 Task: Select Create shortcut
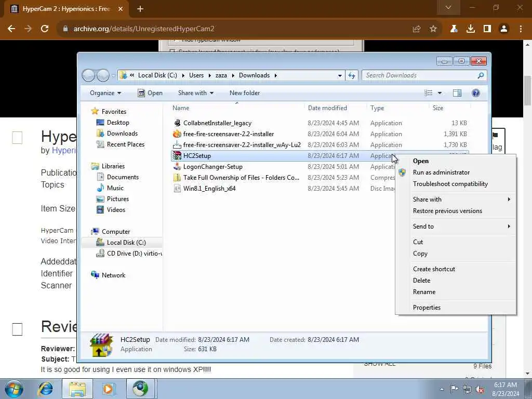[434, 269]
